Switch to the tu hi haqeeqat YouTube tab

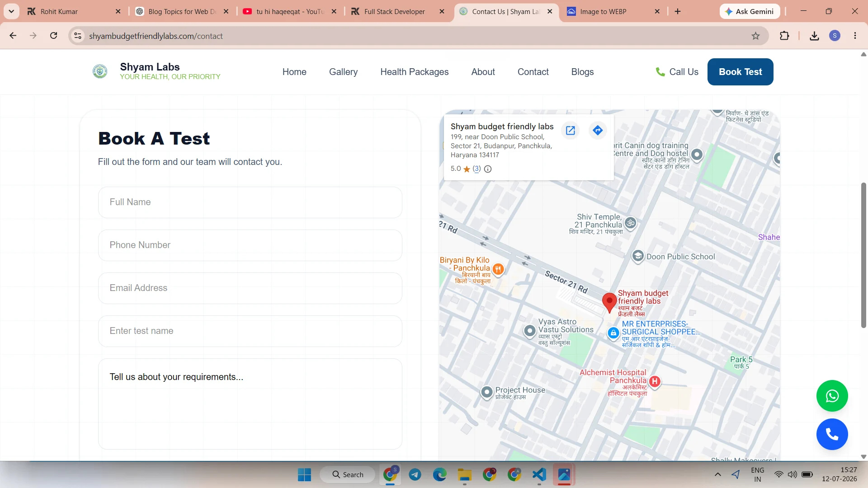[290, 11]
